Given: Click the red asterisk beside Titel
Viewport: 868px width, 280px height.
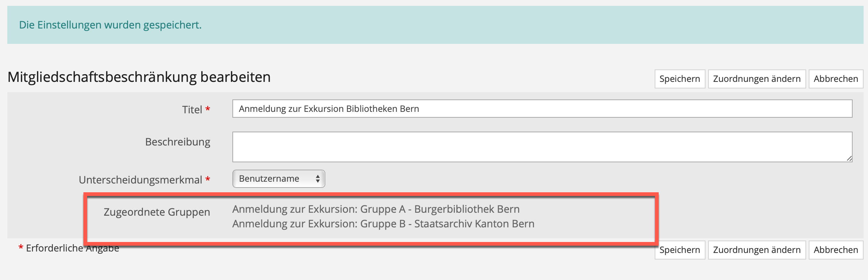Looking at the screenshot, I should tap(208, 109).
